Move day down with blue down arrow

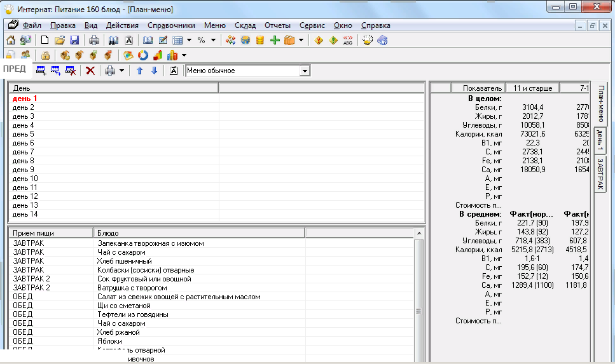(x=154, y=71)
